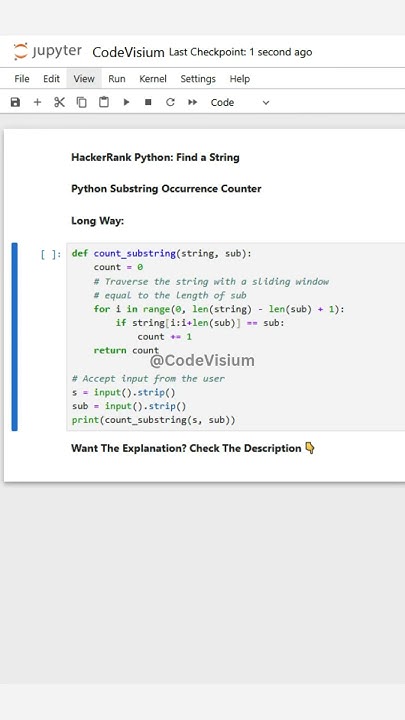Open the Run menu
405x720 pixels.
[x=117, y=79]
